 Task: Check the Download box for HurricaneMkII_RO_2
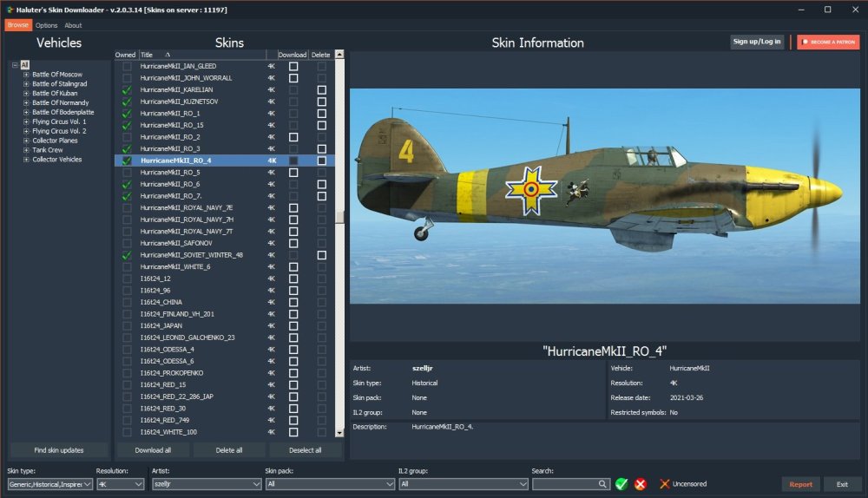point(293,137)
